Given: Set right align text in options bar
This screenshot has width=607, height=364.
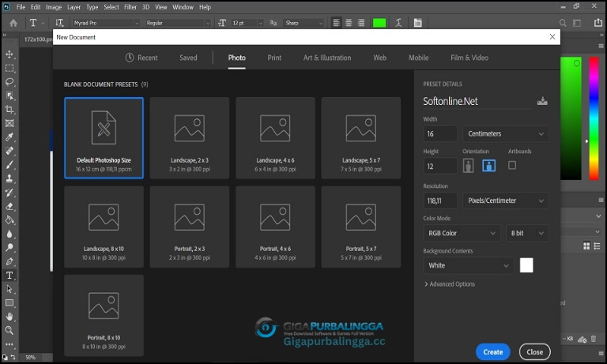Looking at the screenshot, I should (361, 23).
